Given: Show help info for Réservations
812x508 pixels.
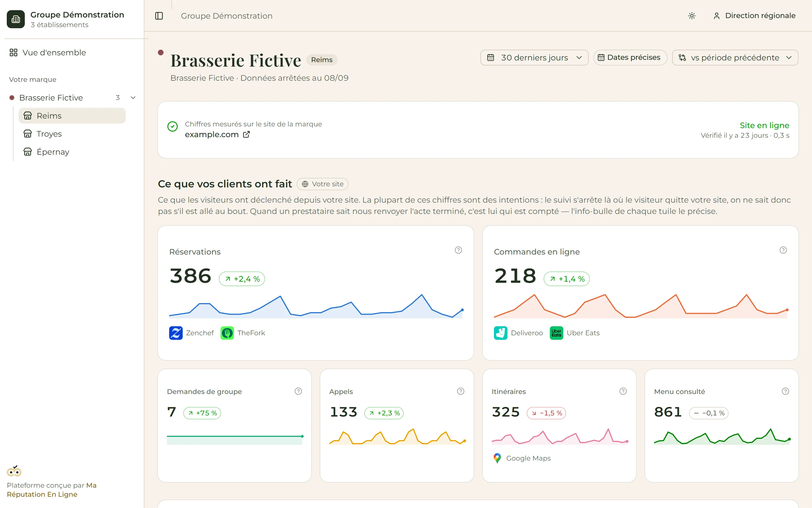Looking at the screenshot, I should pyautogui.click(x=458, y=250).
